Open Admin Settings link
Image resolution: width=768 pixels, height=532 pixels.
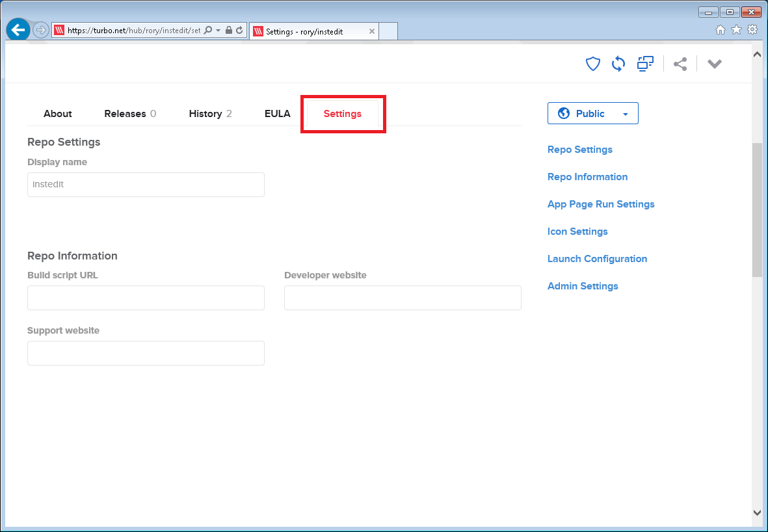[582, 286]
